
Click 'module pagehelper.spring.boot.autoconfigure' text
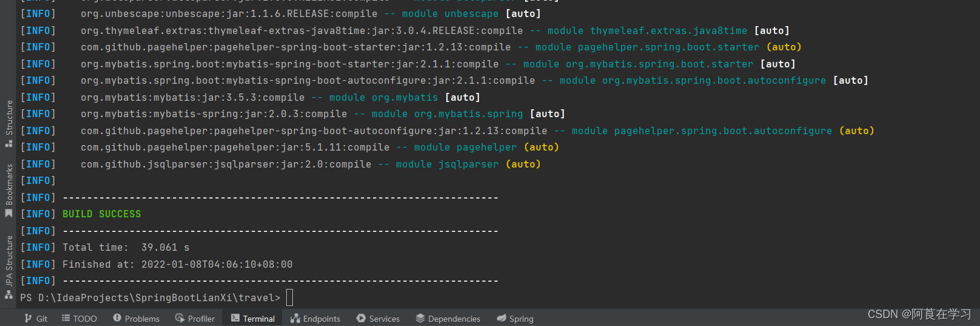pos(702,131)
